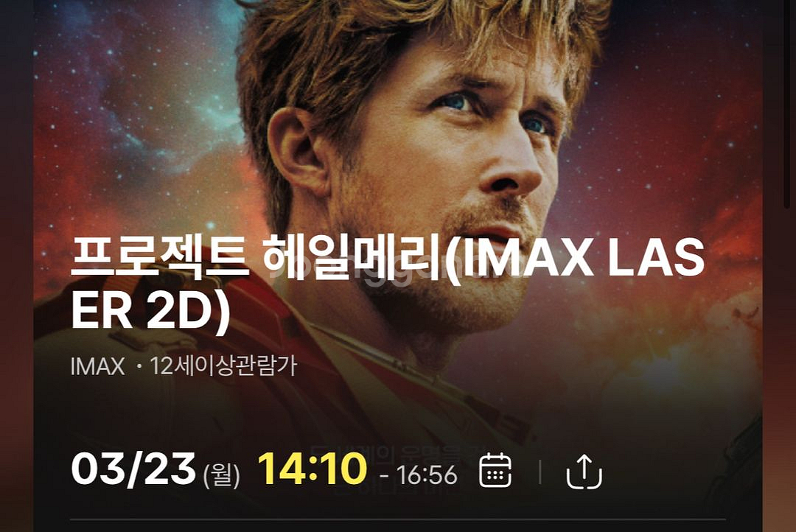Image resolution: width=796 pixels, height=532 pixels.
Task: Select the 14:10 start time
Action: (312, 469)
